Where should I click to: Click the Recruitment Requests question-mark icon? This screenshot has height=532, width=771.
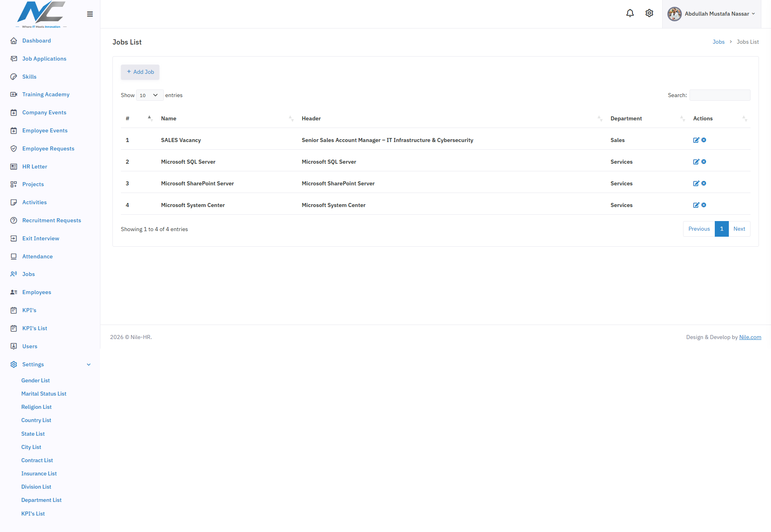point(14,220)
